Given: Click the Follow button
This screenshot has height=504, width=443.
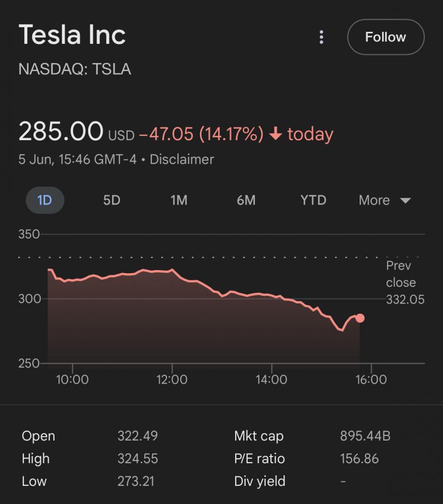Looking at the screenshot, I should (385, 37).
